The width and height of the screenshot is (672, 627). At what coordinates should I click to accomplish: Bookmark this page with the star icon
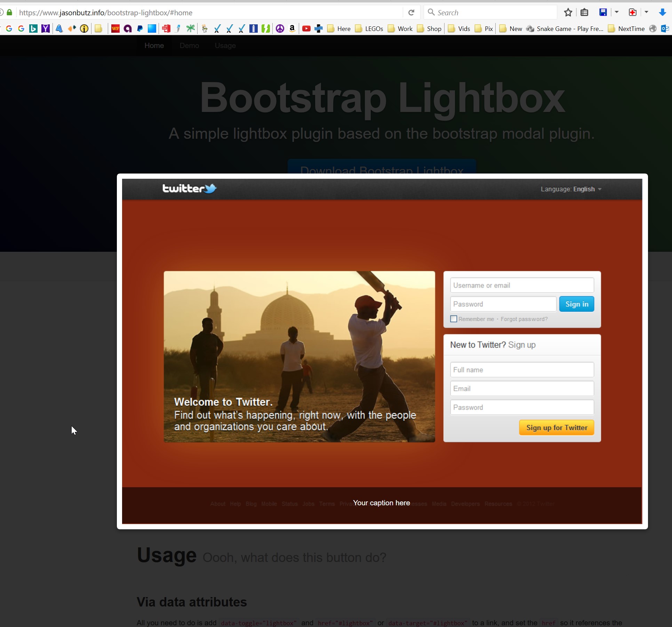[568, 13]
